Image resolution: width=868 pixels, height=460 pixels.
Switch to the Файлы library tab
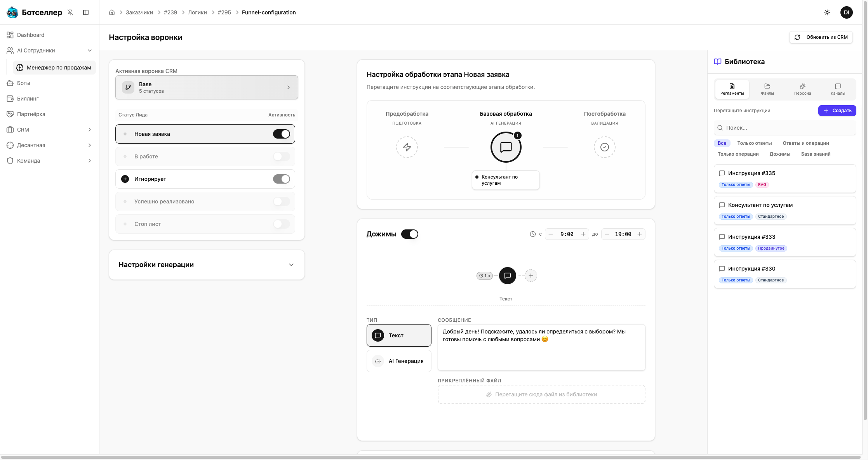[x=767, y=89]
